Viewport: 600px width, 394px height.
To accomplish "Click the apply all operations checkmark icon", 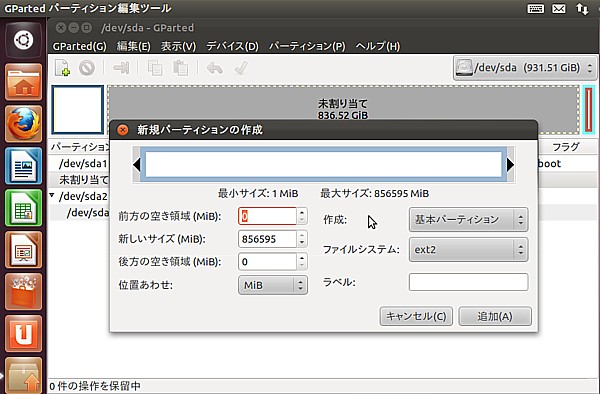I will click(241, 68).
